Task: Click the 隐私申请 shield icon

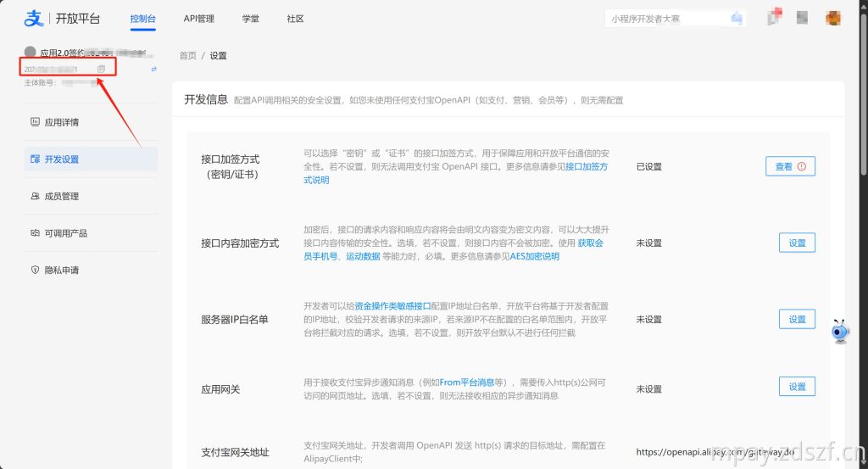Action: click(36, 270)
